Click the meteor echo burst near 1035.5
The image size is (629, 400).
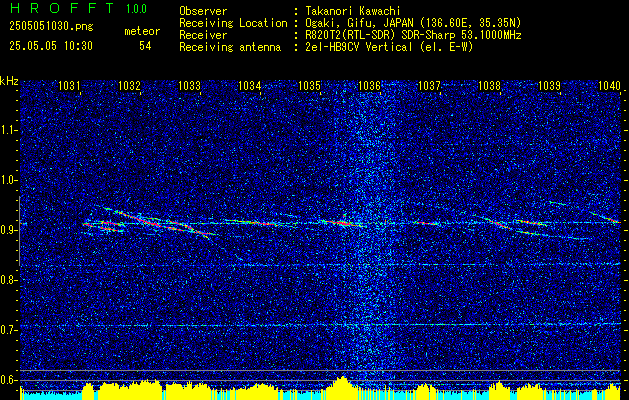[x=341, y=222]
